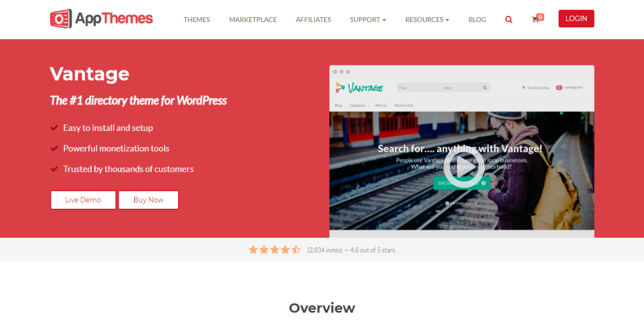Open the Affiliates page
The height and width of the screenshot is (322, 644).
point(313,19)
